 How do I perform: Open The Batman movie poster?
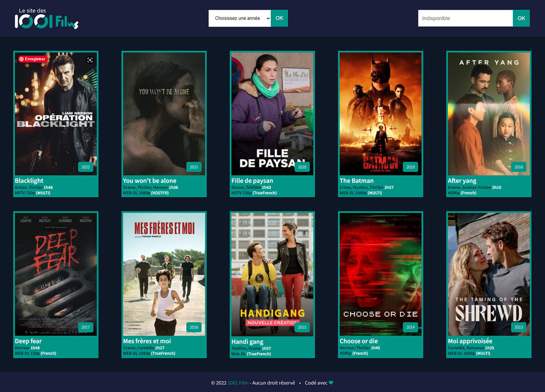(x=381, y=114)
